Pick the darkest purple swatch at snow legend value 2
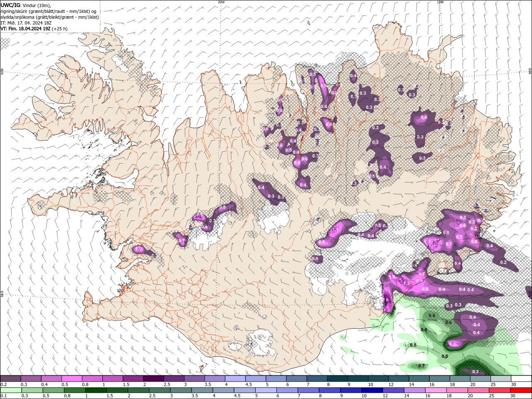The width and height of the screenshot is (532, 399). (x=153, y=379)
